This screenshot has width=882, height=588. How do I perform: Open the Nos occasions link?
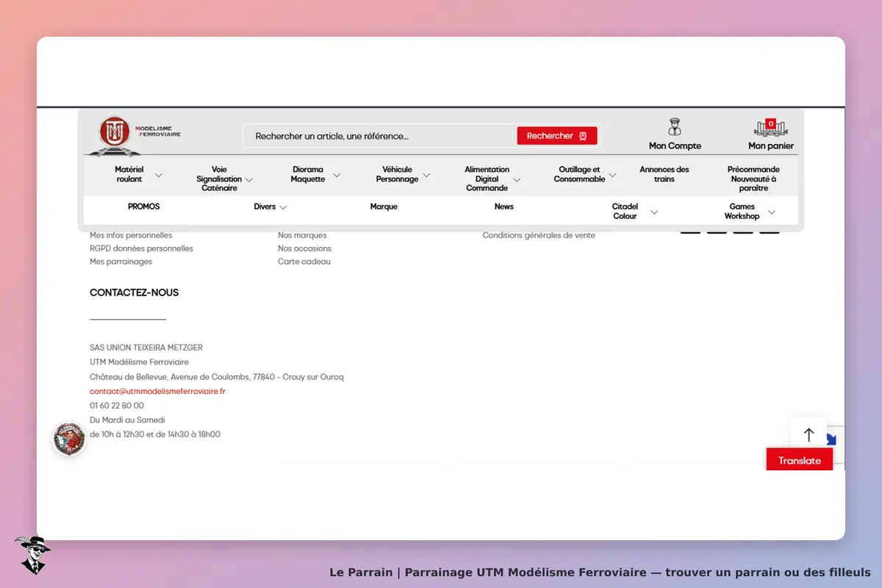(304, 248)
